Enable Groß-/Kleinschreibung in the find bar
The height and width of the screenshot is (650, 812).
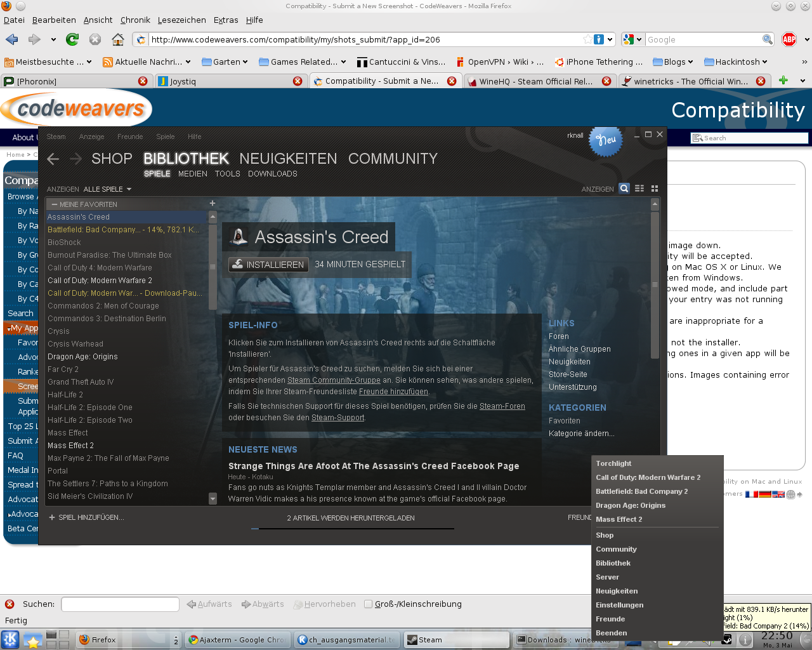[368, 604]
